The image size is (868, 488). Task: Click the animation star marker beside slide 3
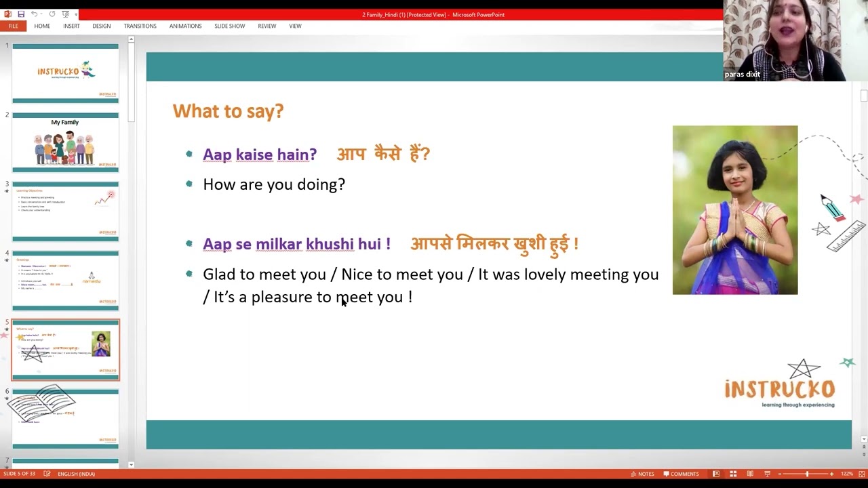point(7,191)
